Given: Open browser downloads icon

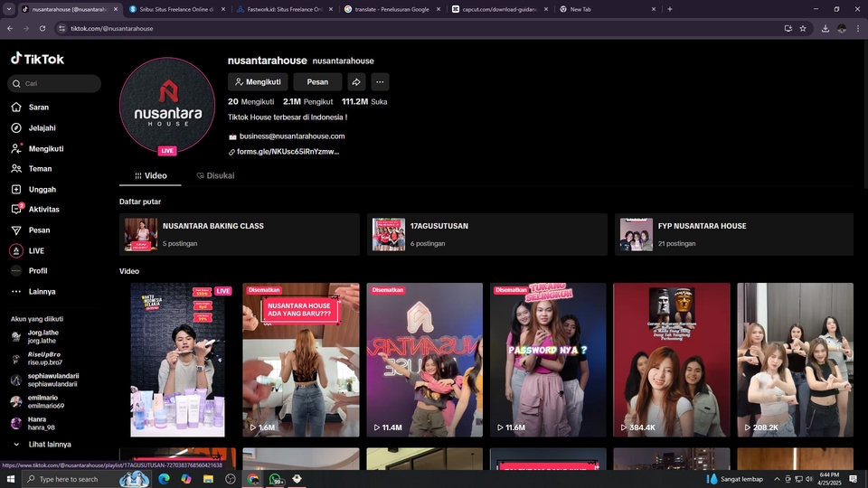Looking at the screenshot, I should point(826,28).
